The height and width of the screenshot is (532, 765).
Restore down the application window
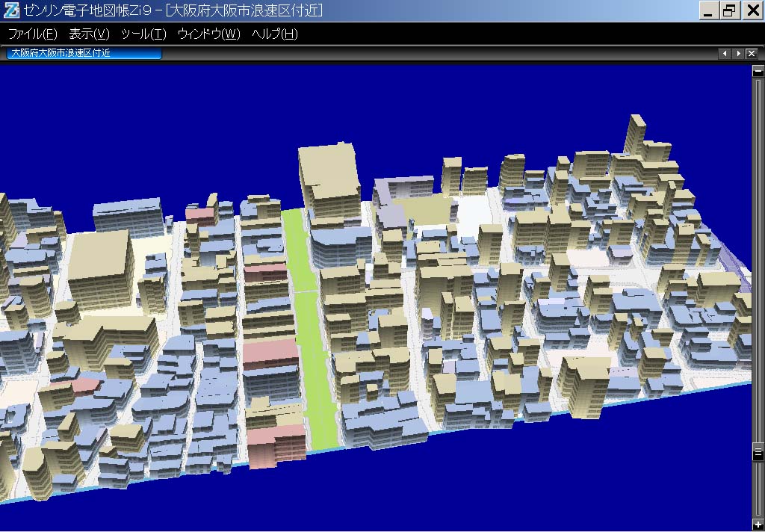click(731, 10)
